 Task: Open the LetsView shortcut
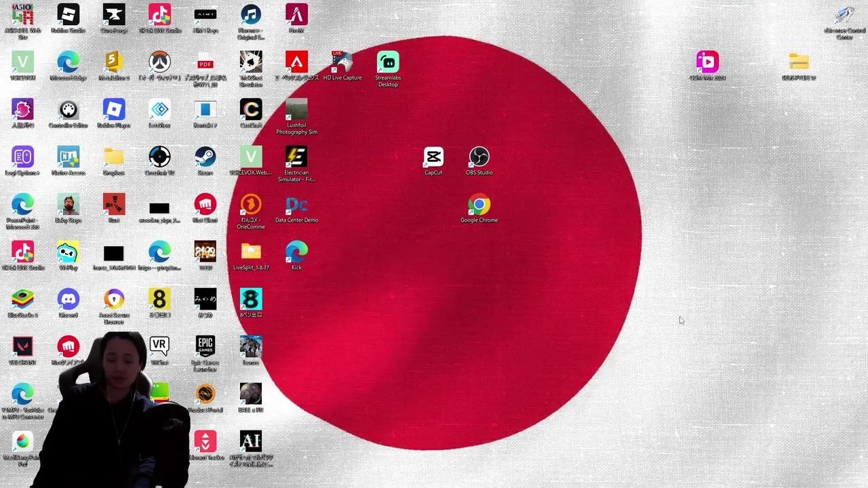(159, 110)
